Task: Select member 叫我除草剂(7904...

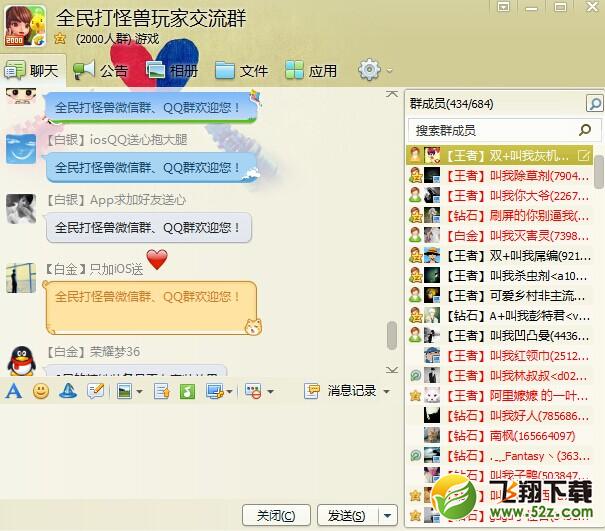Action: [499, 176]
